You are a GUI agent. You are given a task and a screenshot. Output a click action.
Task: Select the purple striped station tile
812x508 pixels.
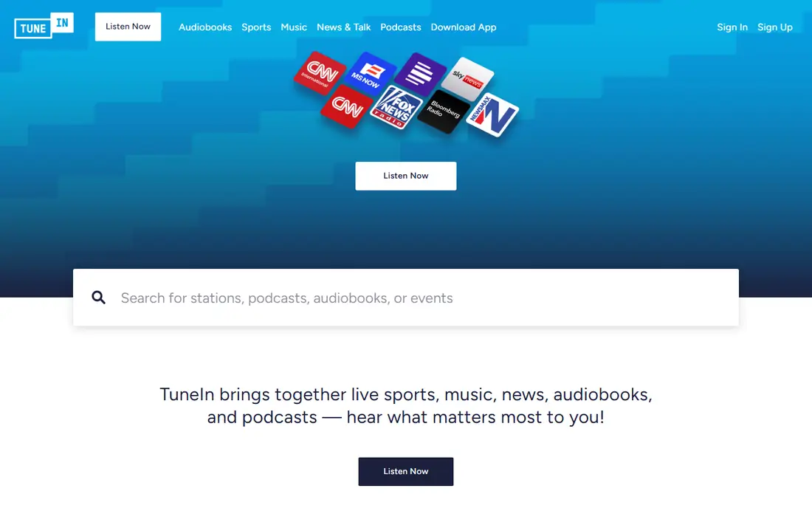(420, 74)
